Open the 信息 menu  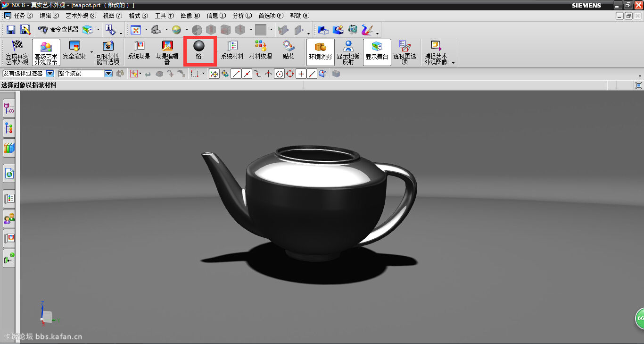coord(216,16)
